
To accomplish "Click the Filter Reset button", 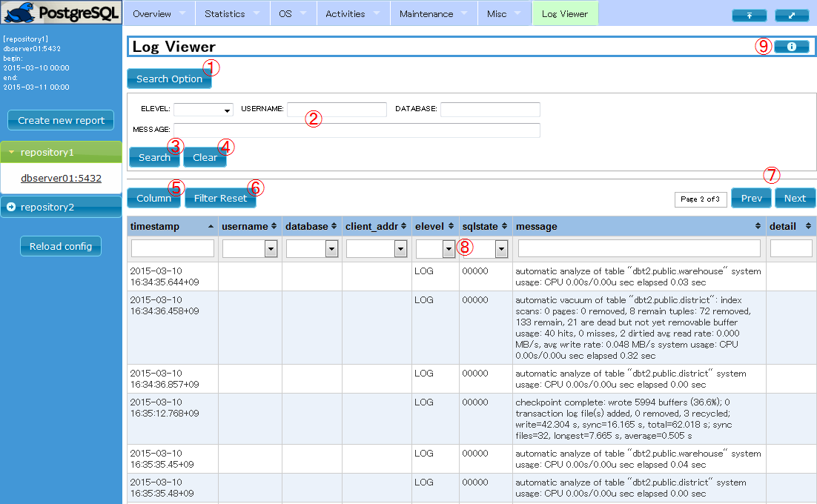I will click(x=220, y=199).
